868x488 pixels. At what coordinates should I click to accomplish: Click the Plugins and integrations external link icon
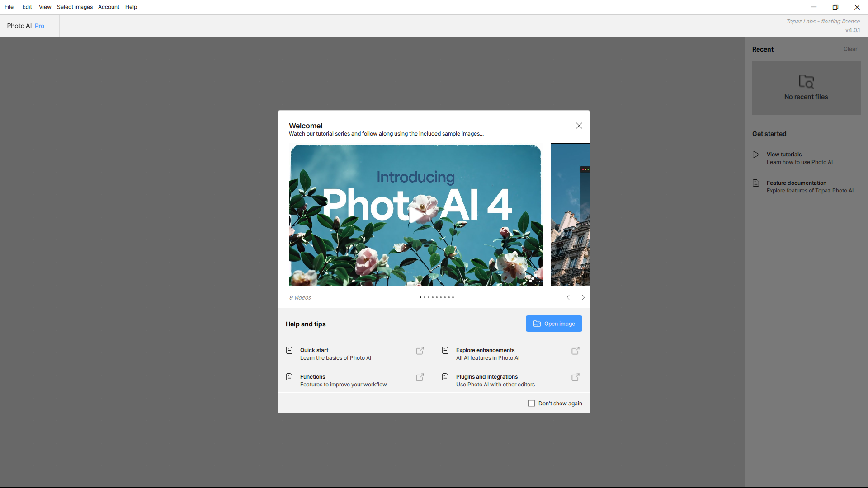(x=576, y=377)
